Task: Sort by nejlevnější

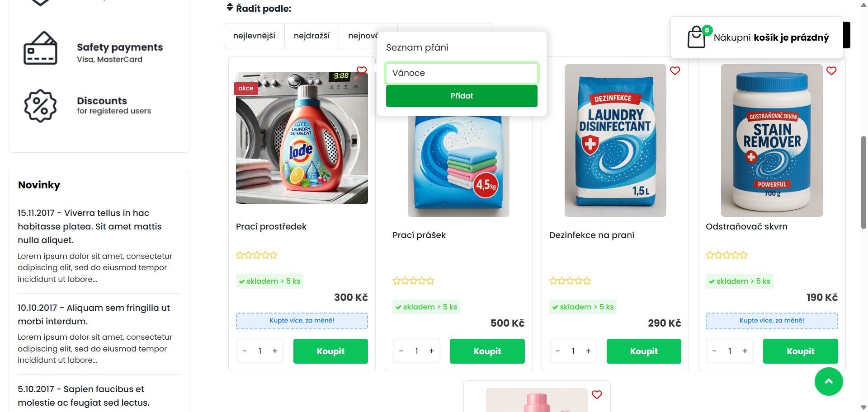Action: (x=254, y=36)
